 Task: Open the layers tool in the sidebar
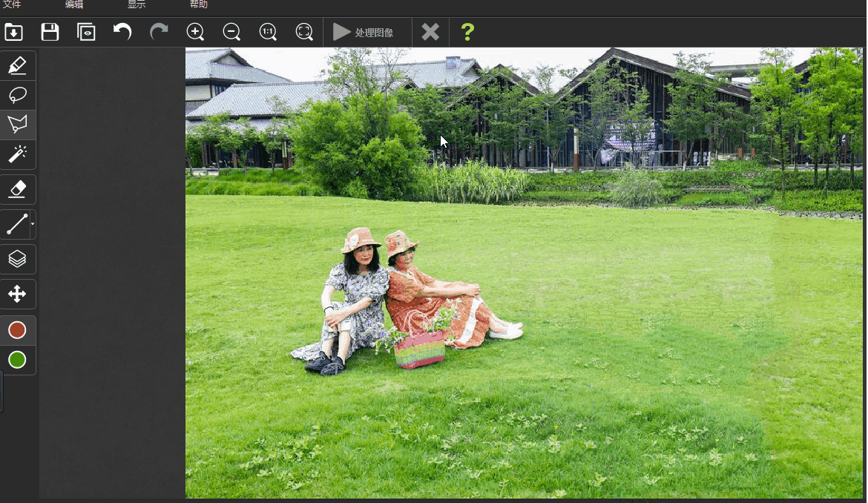click(x=18, y=259)
